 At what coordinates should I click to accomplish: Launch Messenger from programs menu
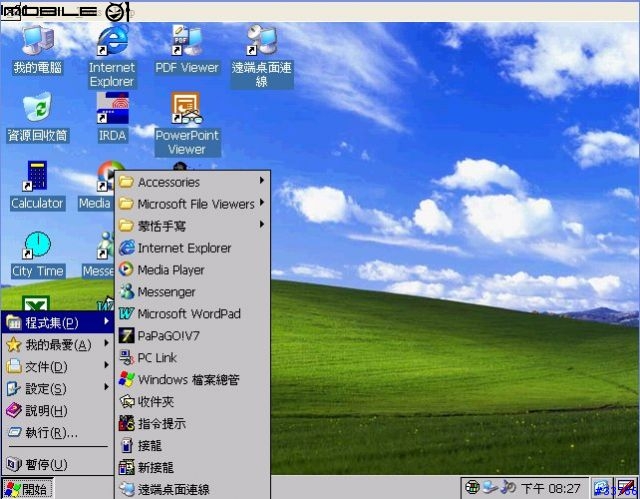[192, 292]
